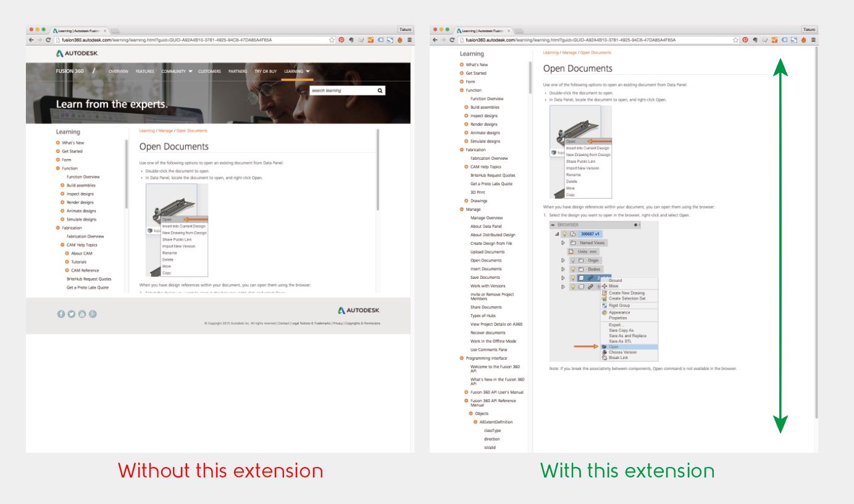Expand Drawings in the 'With this extension' sidebar
Viewport: 854px width, 504px height.
pos(466,200)
